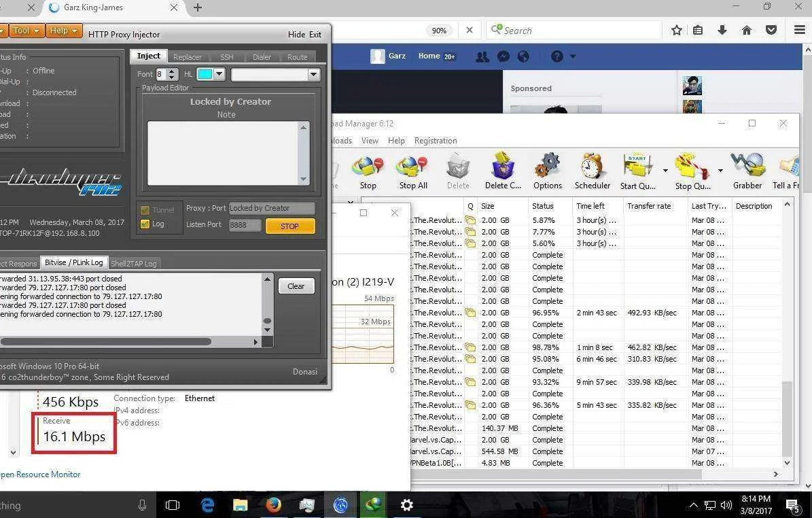Switch to Firefox in the taskbar
This screenshot has height=518, width=812.
pyautogui.click(x=273, y=504)
